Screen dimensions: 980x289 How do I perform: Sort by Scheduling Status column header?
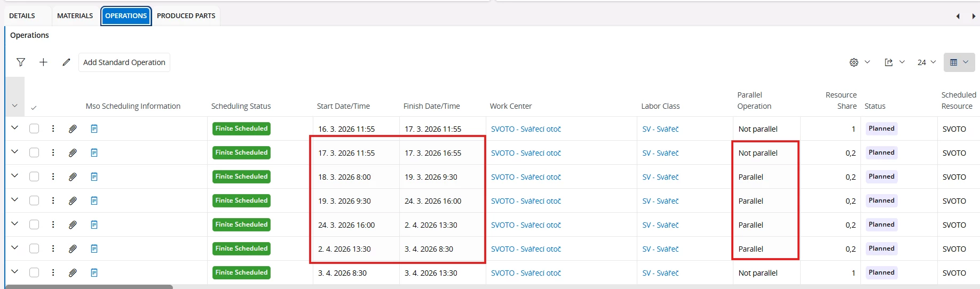[x=241, y=106]
